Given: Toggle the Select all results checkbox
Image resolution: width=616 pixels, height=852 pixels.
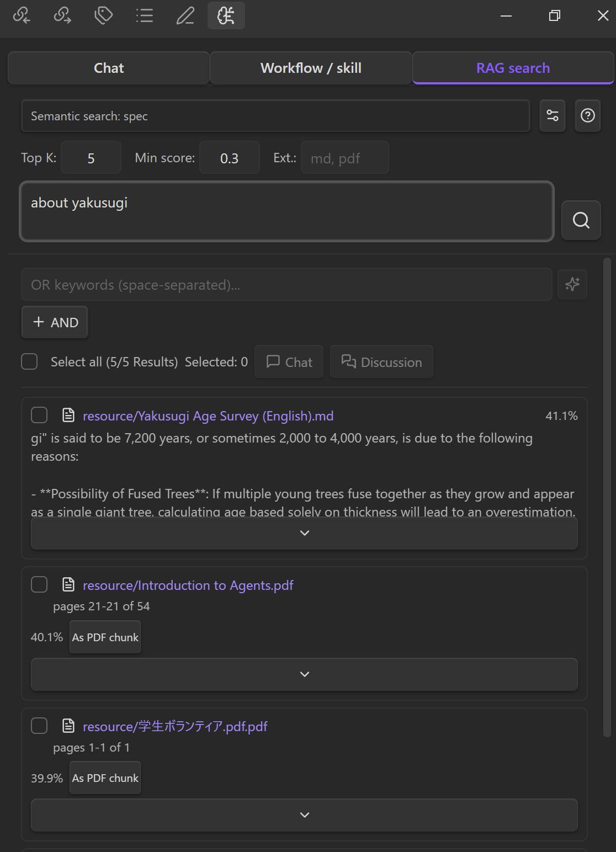Looking at the screenshot, I should 29,361.
